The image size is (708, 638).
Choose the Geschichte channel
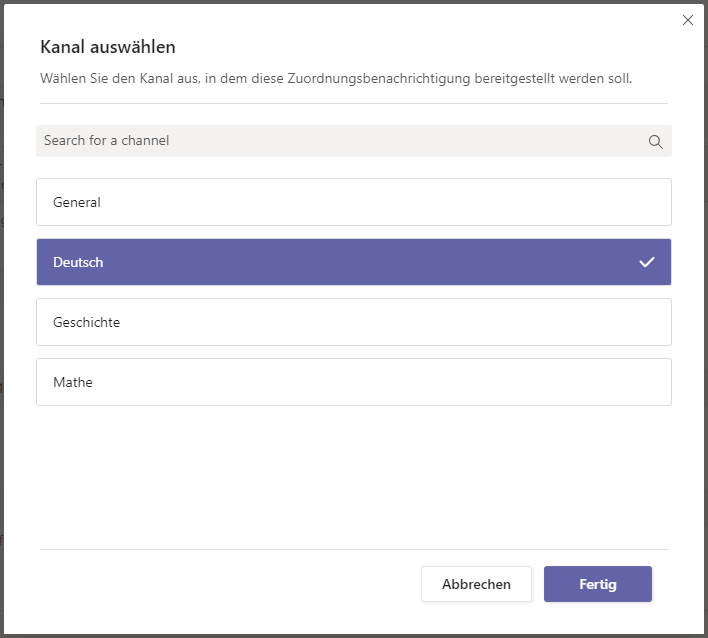tap(353, 322)
